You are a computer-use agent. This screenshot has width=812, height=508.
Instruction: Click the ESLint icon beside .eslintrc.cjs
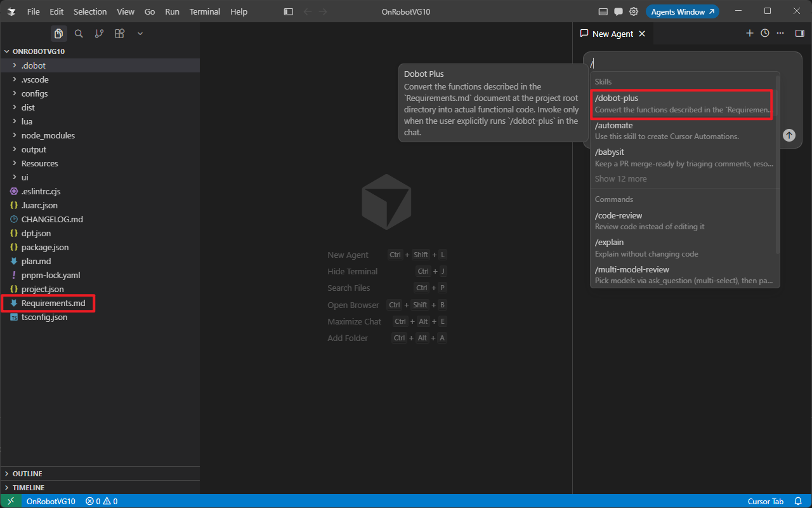click(x=14, y=191)
